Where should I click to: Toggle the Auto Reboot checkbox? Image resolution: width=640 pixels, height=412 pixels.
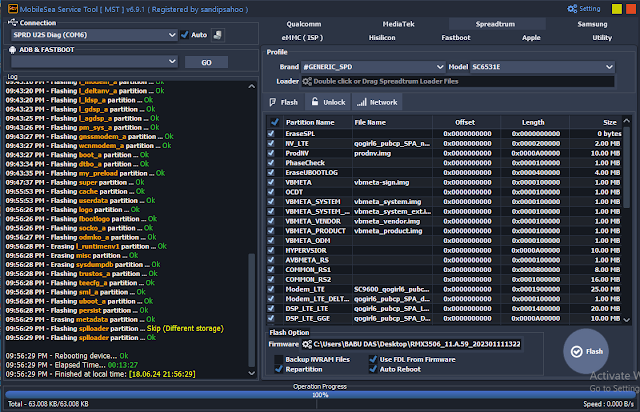[x=373, y=369]
